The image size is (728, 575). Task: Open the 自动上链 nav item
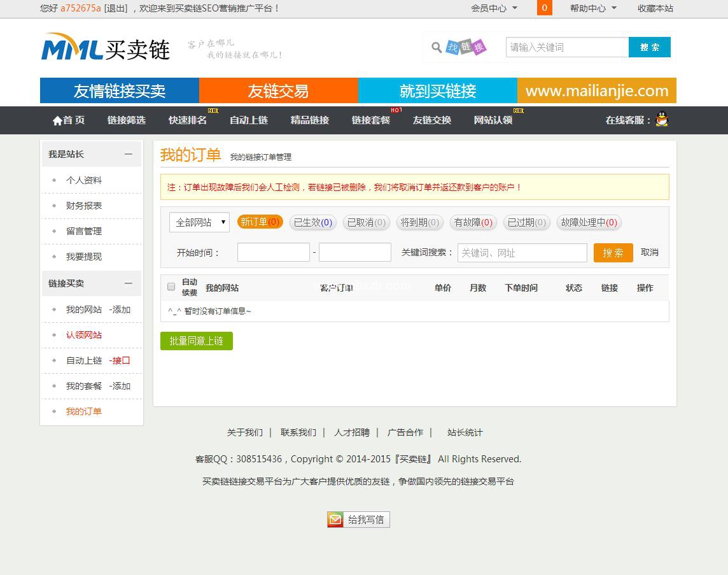coord(249,120)
